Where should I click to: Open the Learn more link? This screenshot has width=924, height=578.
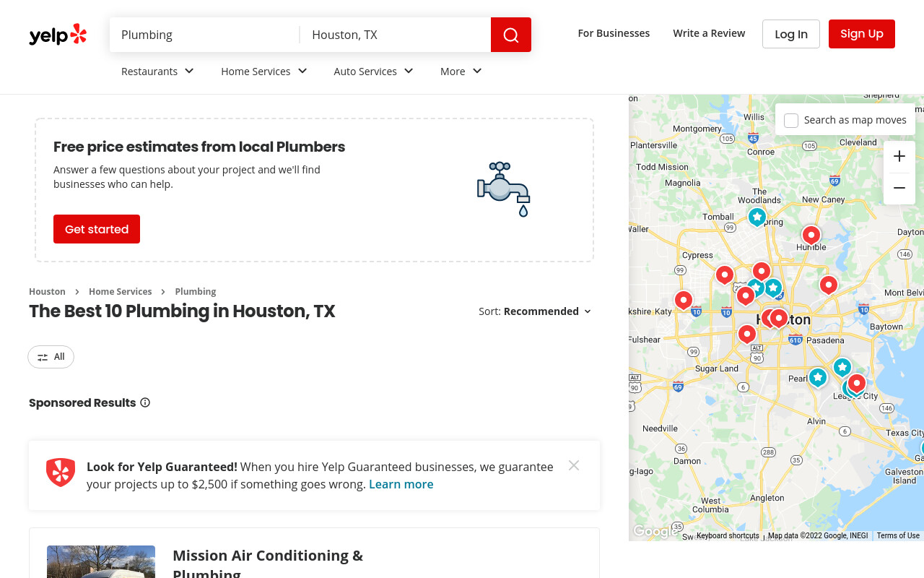click(x=401, y=484)
